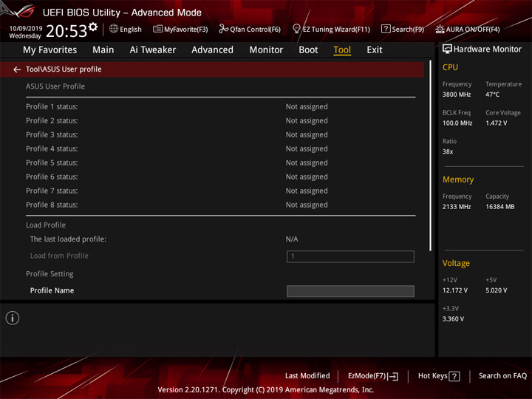Click +5V reading 5.020 V
532x399 pixels.
coord(496,290)
